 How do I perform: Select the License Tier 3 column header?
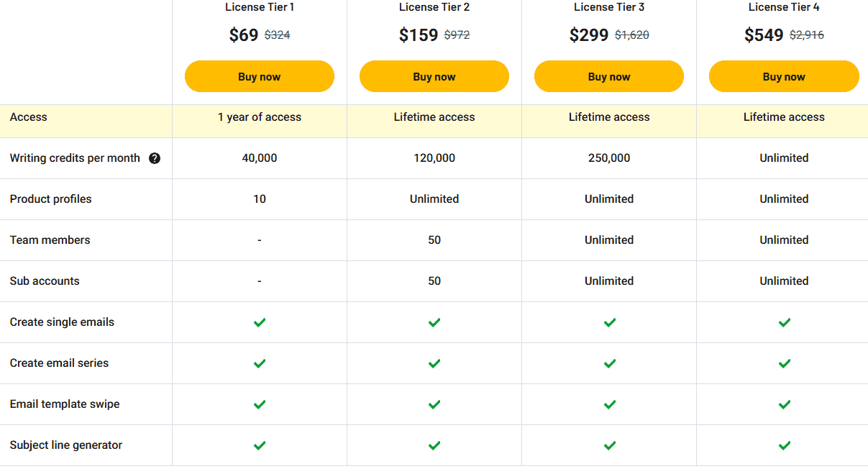point(609,7)
